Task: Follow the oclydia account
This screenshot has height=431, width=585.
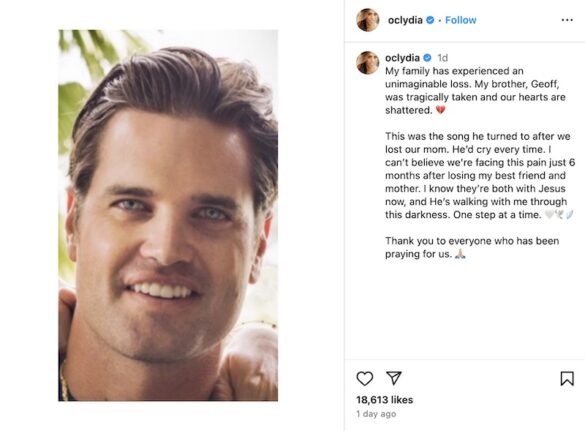Action: click(461, 20)
